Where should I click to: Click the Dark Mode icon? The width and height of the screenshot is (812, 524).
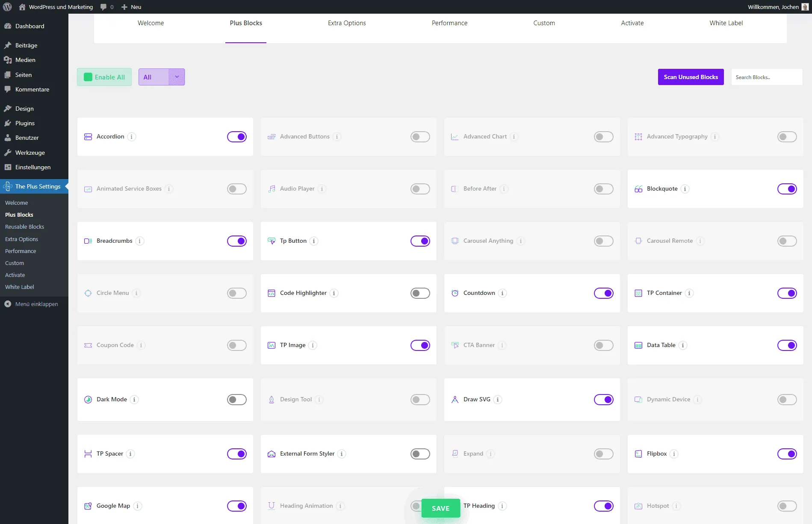click(x=88, y=400)
